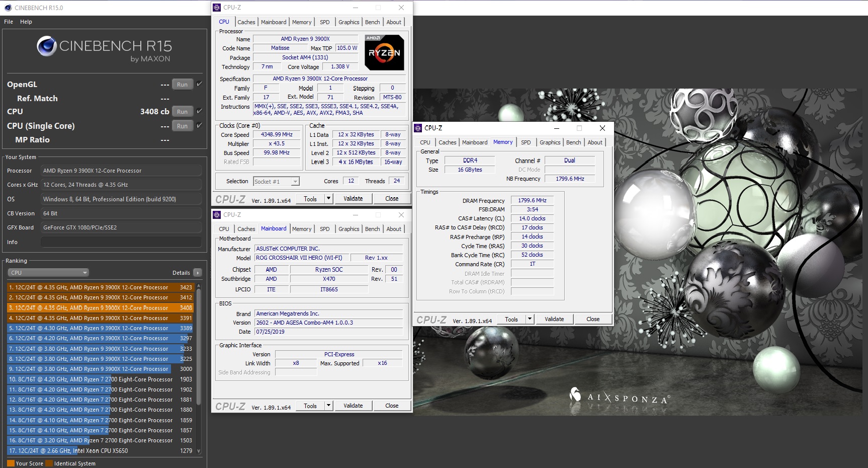Image resolution: width=868 pixels, height=468 pixels.
Task: Toggle the OpenGL test checkbox
Action: pos(199,84)
